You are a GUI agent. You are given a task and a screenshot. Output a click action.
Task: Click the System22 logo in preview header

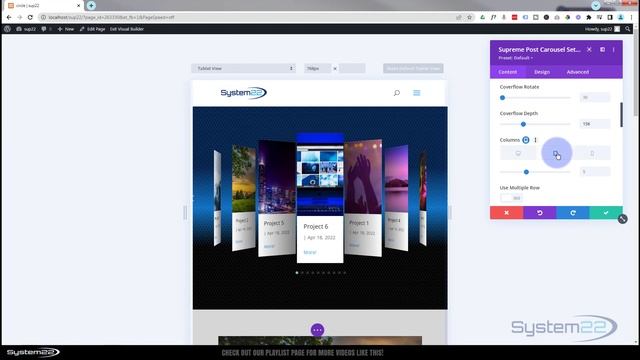(x=243, y=93)
